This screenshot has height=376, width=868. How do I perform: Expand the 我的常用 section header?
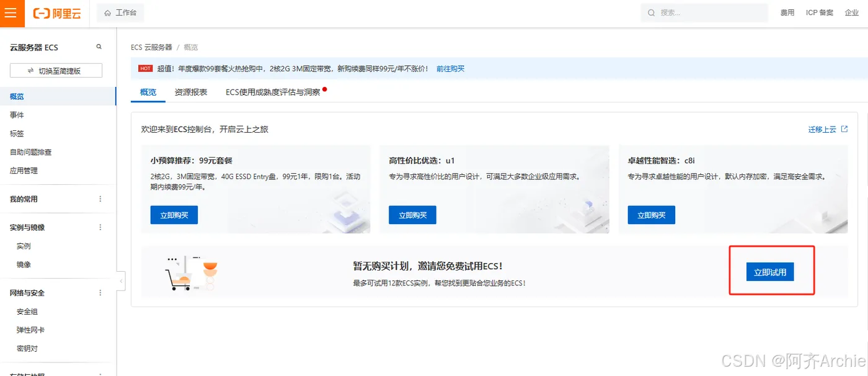coord(24,199)
